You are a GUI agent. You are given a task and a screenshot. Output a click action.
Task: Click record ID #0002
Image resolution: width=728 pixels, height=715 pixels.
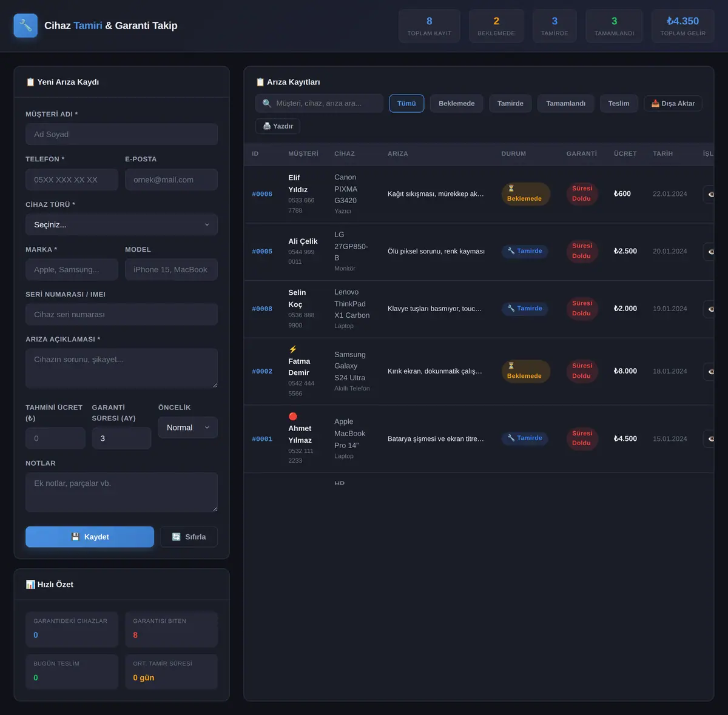pyautogui.click(x=262, y=371)
